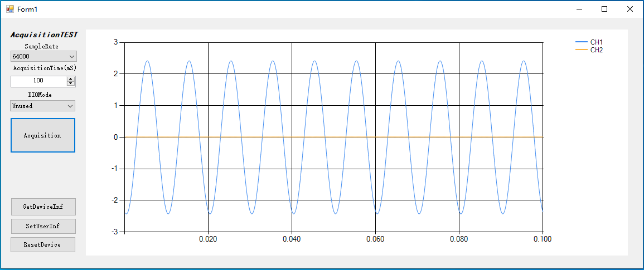Click the CH1 blue legend line swatch
Viewport: 644px width, 270px height.
coord(581,42)
